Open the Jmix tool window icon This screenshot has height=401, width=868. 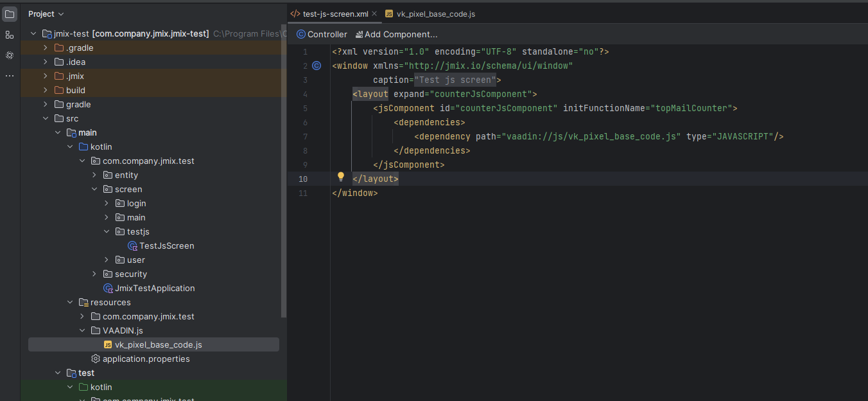tap(9, 55)
